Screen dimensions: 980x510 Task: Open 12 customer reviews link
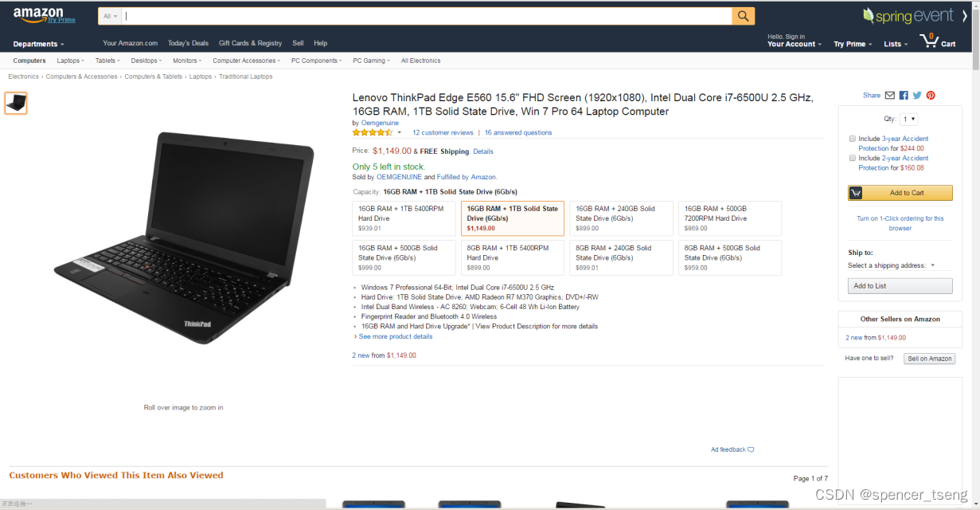click(443, 132)
